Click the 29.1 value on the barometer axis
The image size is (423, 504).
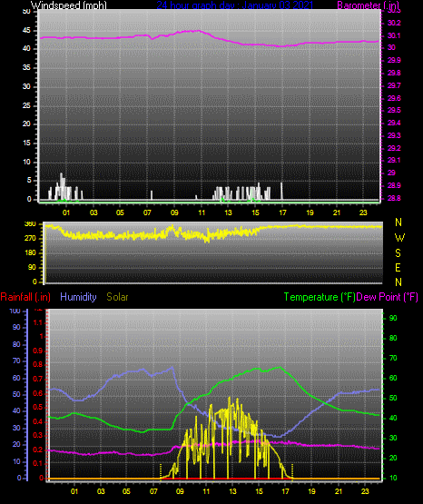click(394, 160)
